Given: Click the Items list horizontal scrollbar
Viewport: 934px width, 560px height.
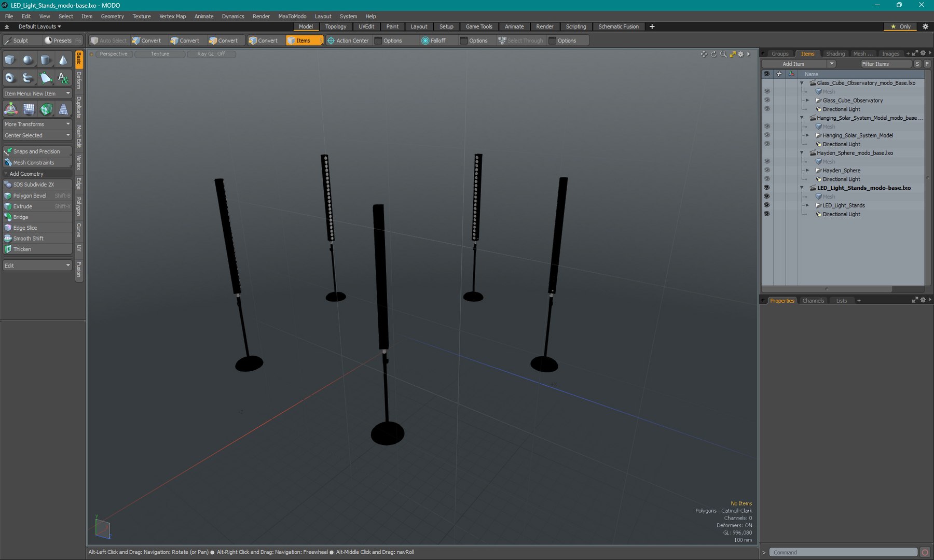Looking at the screenshot, I should pos(827,289).
